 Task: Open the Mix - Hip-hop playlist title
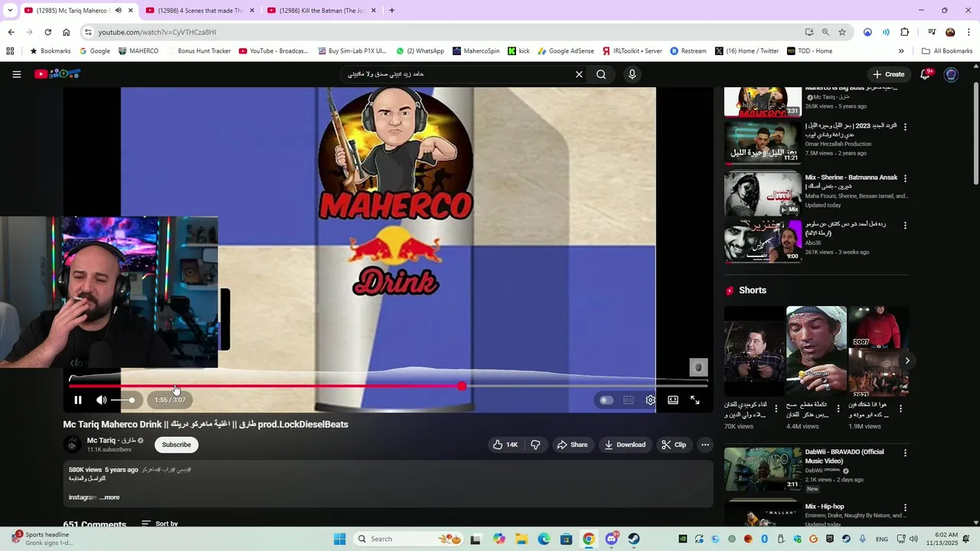825,507
